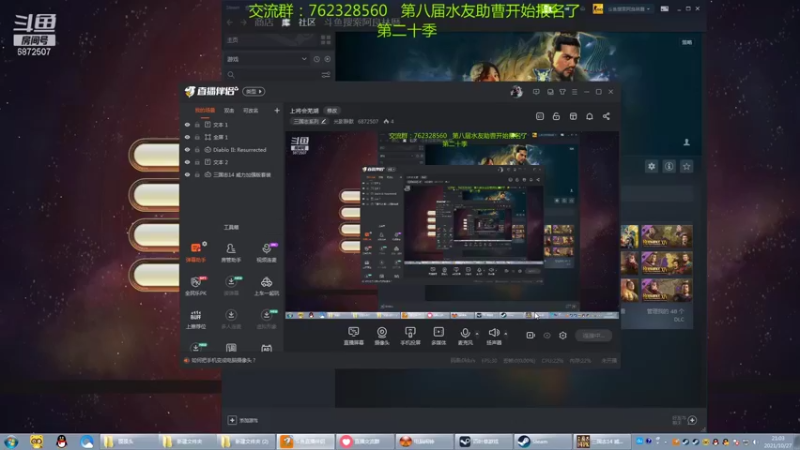Viewport: 800px width, 450px height.
Task: Open Steam friends and chat plus icon
Action: (692, 420)
